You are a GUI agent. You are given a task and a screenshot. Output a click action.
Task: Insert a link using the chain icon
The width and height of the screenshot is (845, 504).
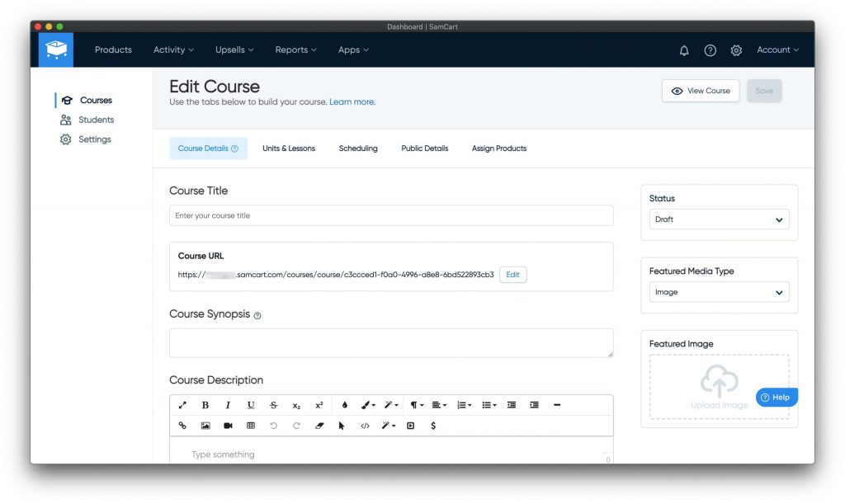[182, 426]
